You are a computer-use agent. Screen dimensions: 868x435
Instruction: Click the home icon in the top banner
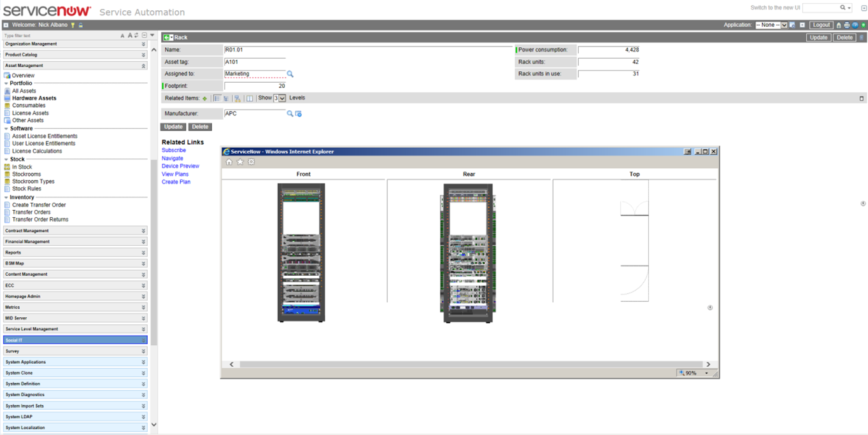839,25
